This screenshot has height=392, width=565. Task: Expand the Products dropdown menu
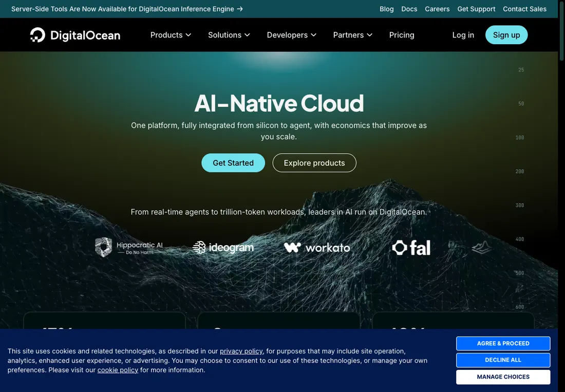click(171, 35)
